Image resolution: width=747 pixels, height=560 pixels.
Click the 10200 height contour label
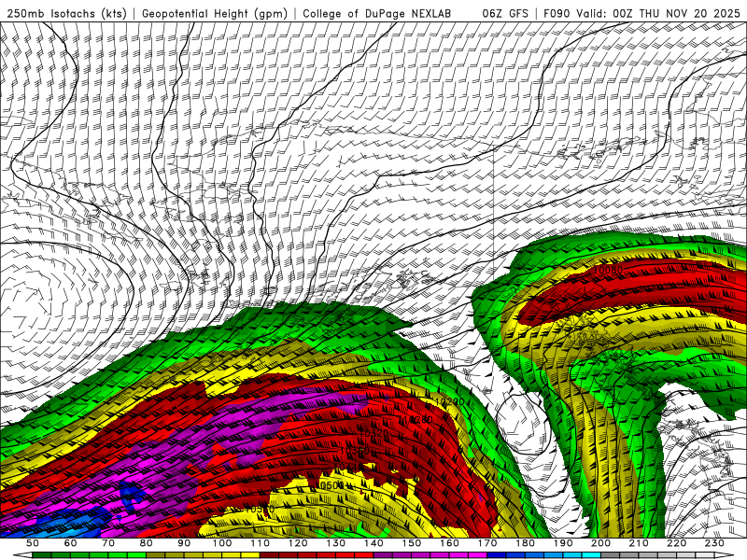(x=449, y=402)
